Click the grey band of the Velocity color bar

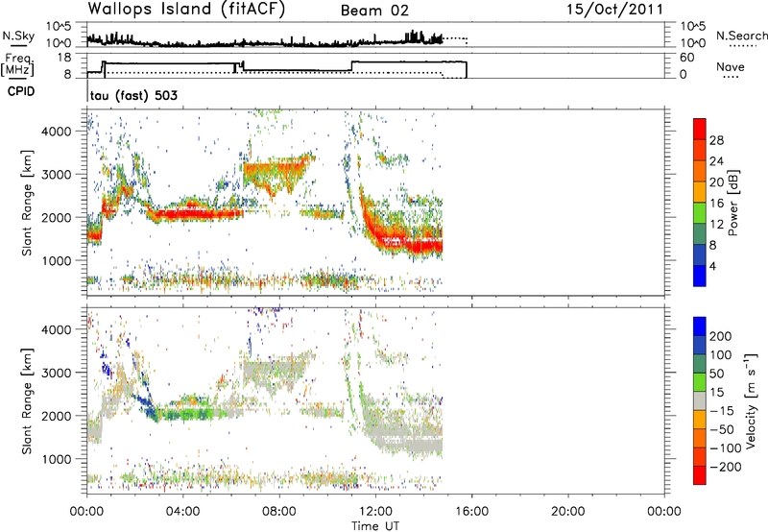pyautogui.click(x=700, y=400)
